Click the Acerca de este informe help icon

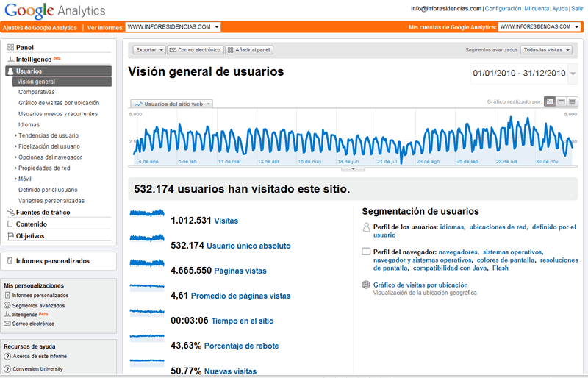click(7, 356)
